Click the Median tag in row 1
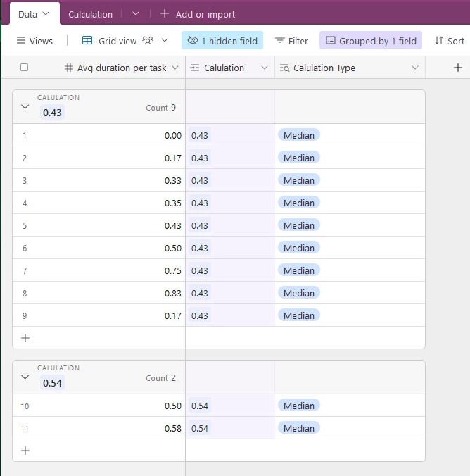Image resolution: width=470 pixels, height=476 pixels. [299, 135]
